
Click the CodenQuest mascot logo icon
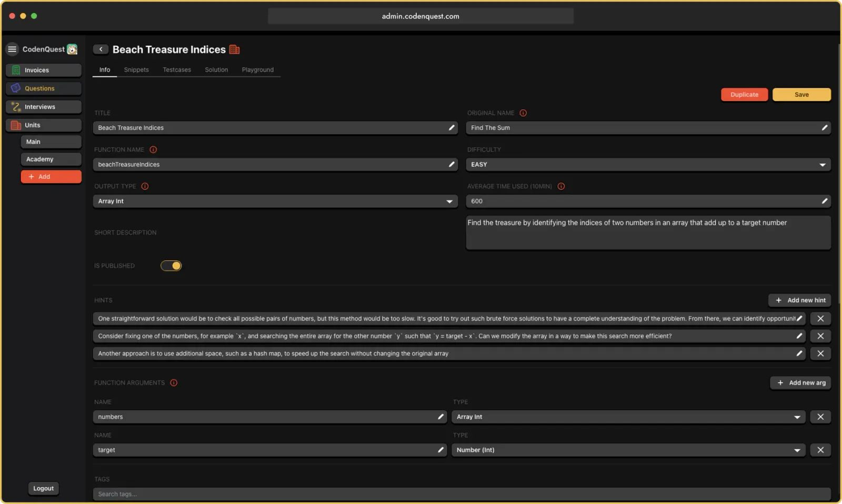[x=72, y=49]
